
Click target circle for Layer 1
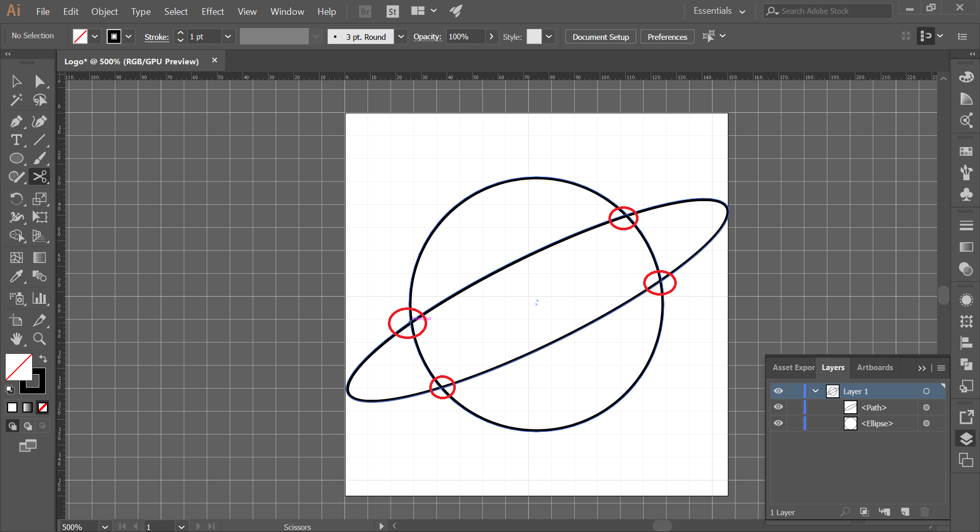[926, 392]
